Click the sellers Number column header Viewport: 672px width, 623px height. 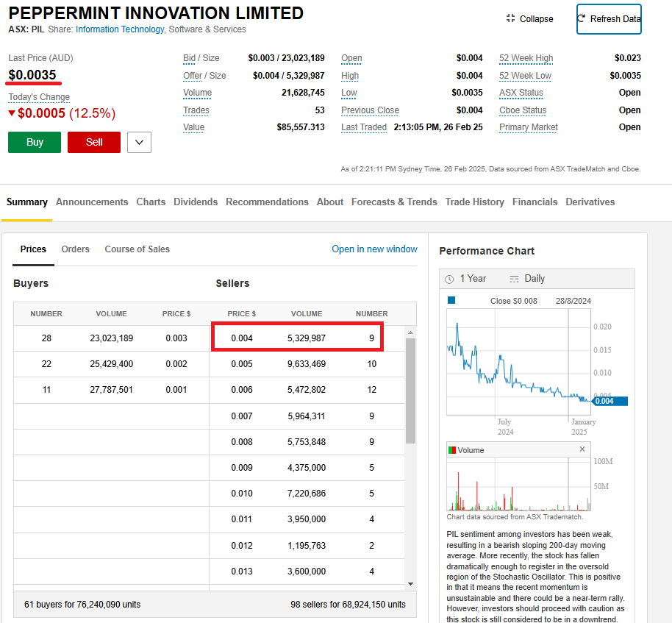(371, 314)
